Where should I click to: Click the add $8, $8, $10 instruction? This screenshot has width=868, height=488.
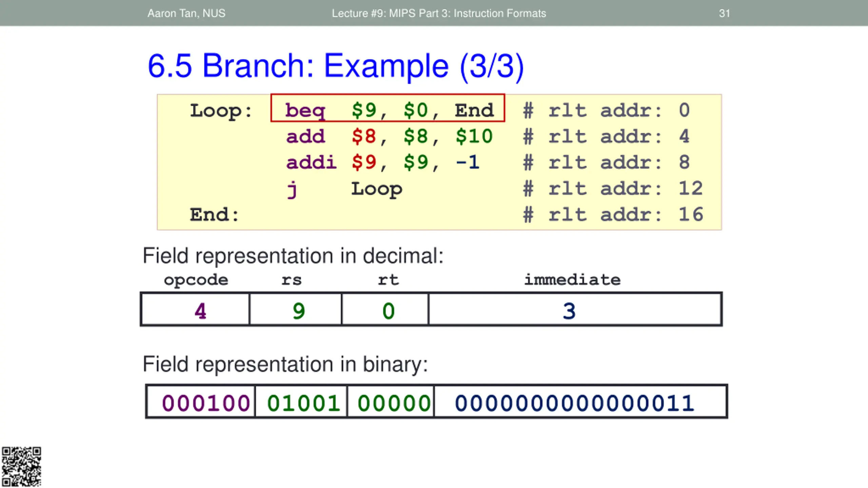click(x=389, y=137)
